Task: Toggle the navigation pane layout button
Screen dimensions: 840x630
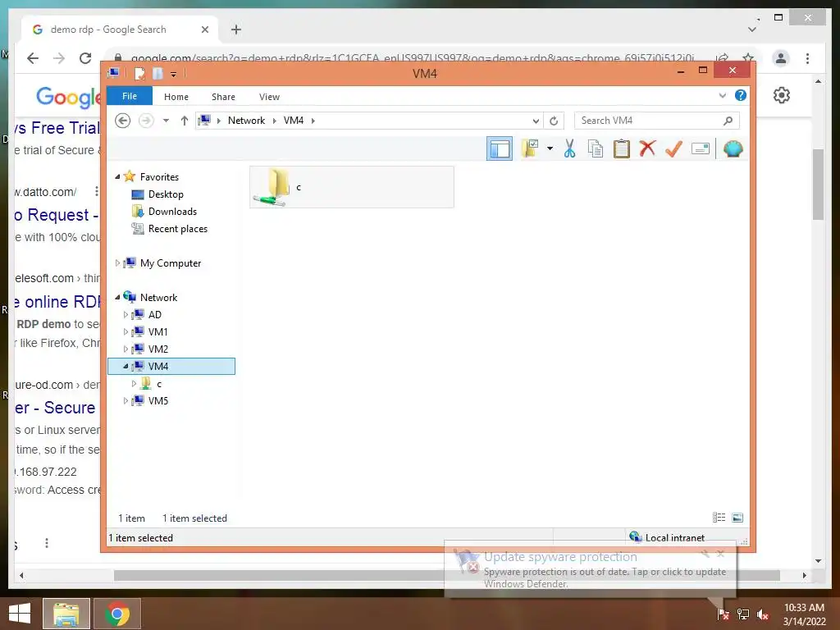Action: [500, 149]
